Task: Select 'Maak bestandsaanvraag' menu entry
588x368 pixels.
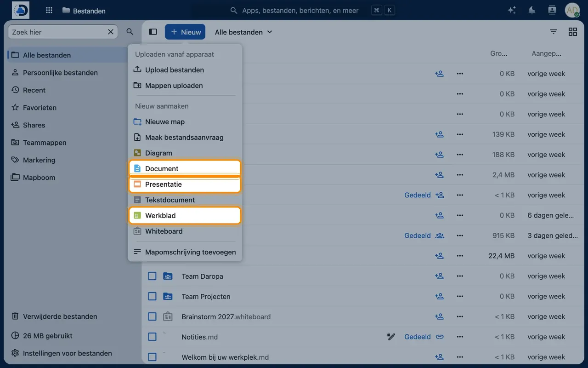Action: click(185, 138)
